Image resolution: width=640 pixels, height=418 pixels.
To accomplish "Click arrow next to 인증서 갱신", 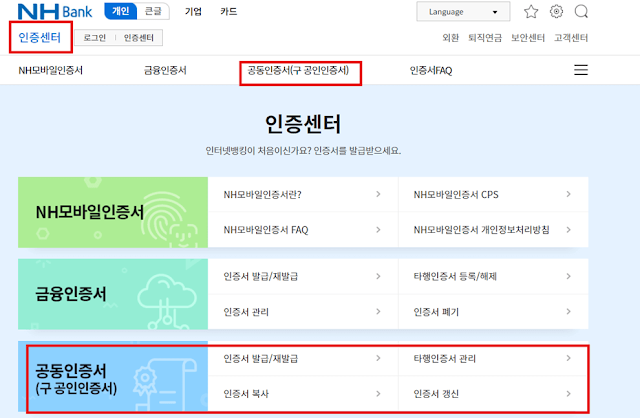I will coord(569,394).
